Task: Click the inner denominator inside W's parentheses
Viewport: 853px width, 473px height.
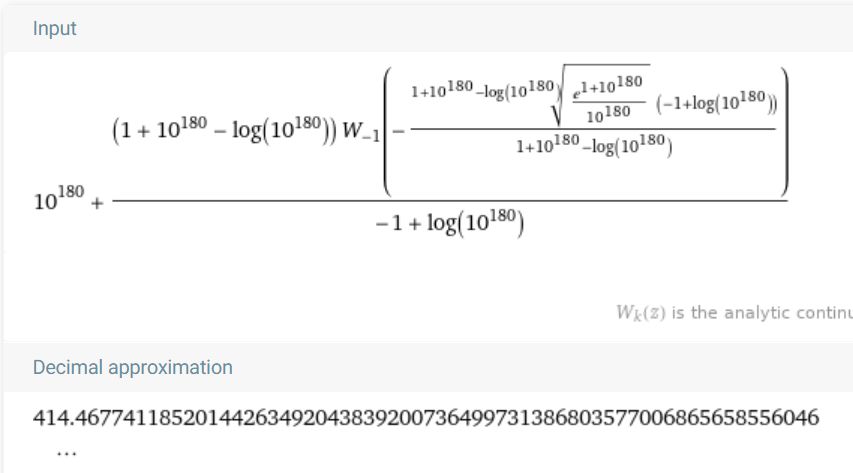Action: pos(592,148)
